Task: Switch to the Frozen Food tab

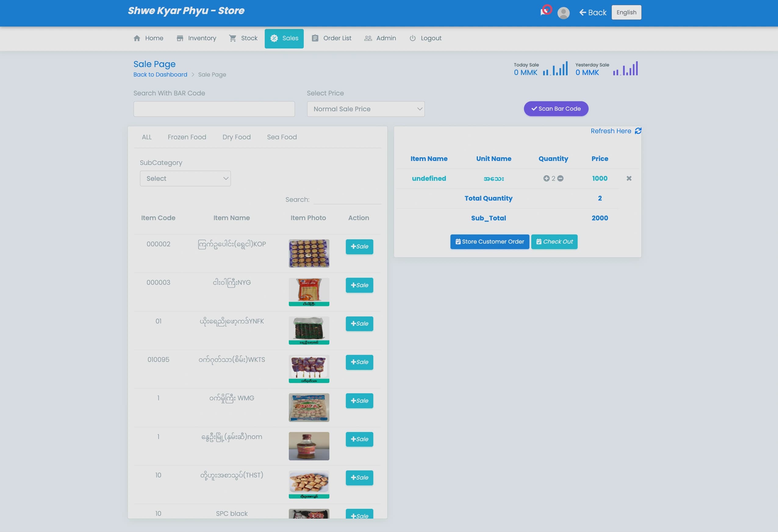Action: pos(187,137)
